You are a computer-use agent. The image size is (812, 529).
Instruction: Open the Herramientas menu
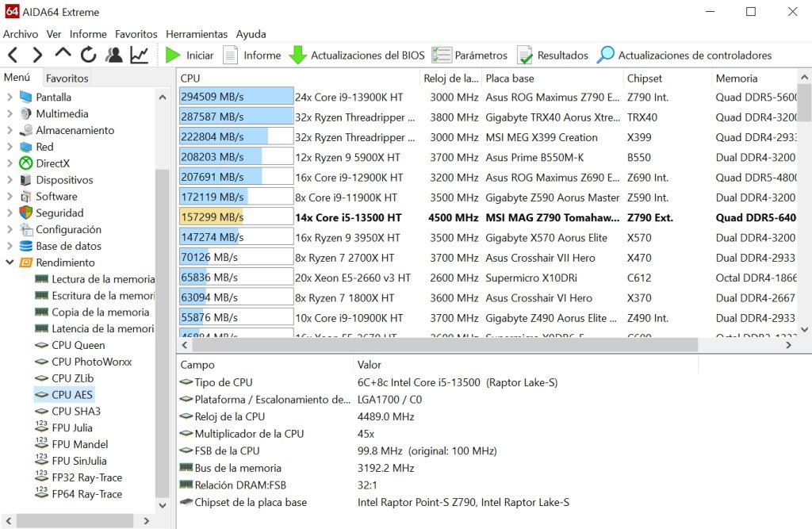tap(197, 34)
